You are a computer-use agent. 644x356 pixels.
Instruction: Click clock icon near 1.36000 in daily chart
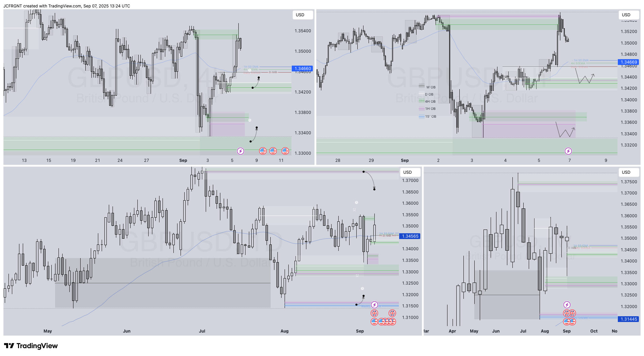pyautogui.click(x=356, y=203)
